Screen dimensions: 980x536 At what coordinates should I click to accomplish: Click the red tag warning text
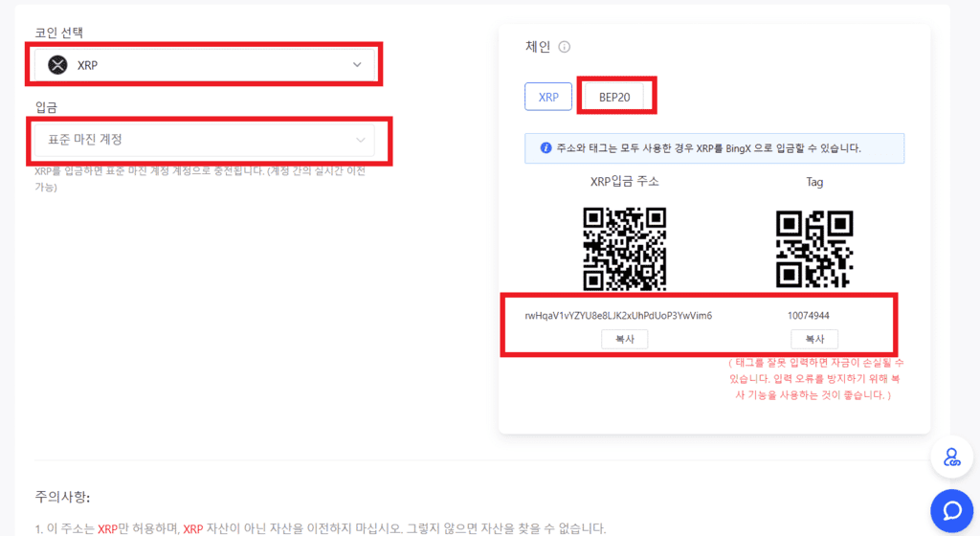coord(815,379)
